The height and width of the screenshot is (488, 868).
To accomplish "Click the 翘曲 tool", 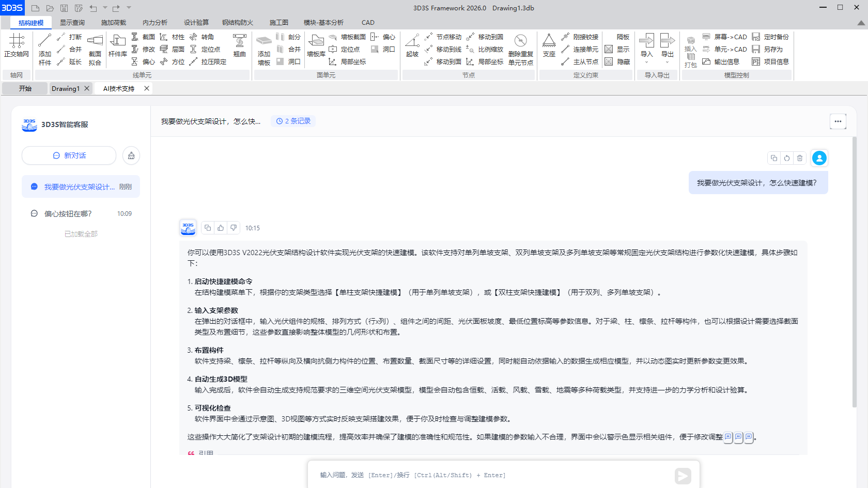I will pyautogui.click(x=240, y=45).
